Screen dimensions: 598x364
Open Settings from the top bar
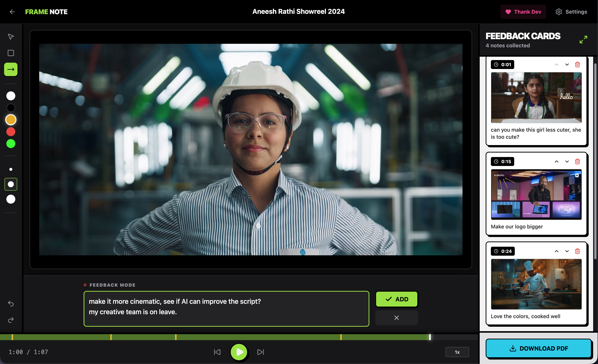pos(571,12)
